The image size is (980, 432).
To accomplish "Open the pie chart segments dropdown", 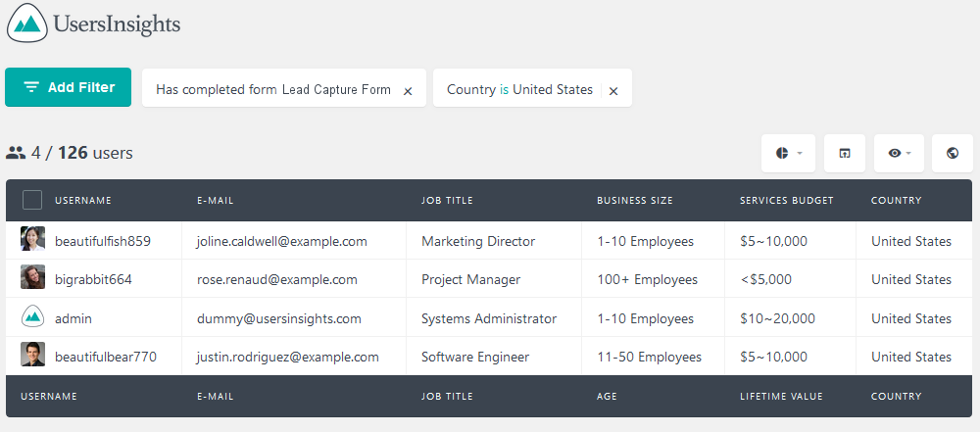I will (788, 153).
